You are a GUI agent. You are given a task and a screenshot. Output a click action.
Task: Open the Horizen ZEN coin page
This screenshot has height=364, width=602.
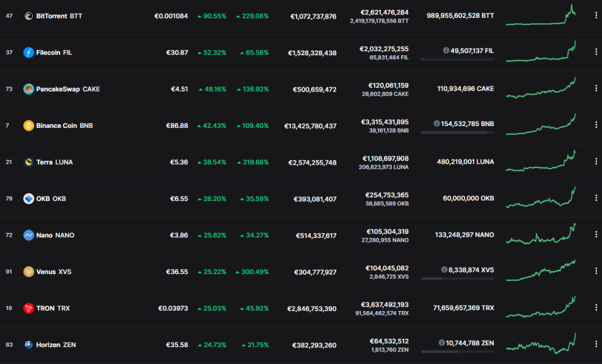point(56,345)
